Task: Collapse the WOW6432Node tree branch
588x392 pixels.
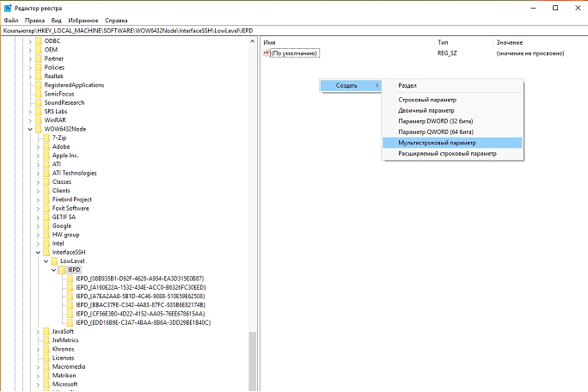Action: tap(29, 129)
